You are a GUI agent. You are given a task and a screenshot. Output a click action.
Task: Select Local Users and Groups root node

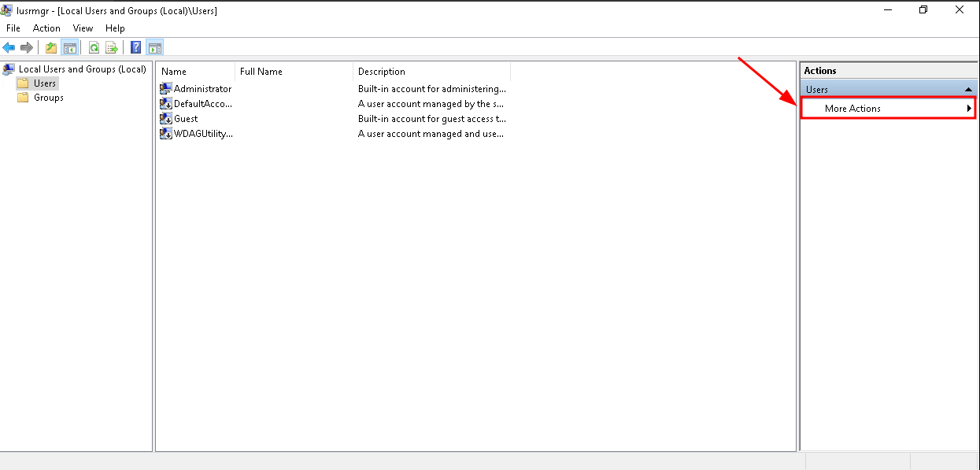click(x=82, y=69)
